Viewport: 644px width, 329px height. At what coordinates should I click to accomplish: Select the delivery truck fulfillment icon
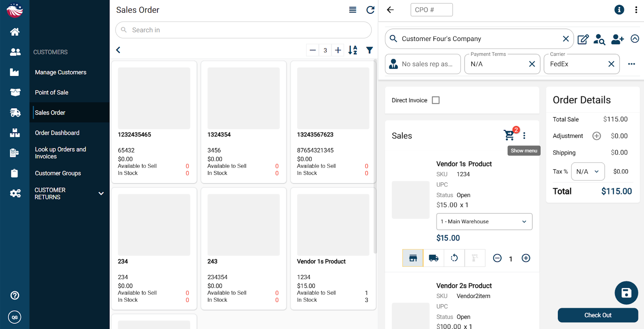click(433, 258)
